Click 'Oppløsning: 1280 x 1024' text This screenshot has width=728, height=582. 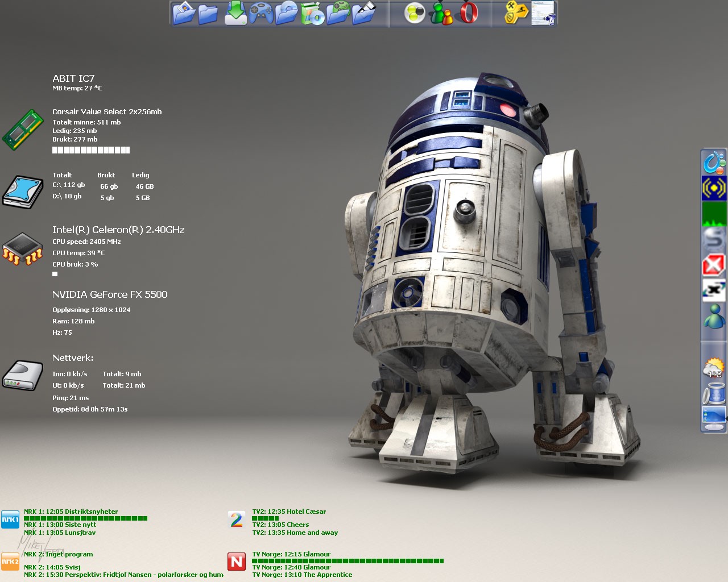click(91, 310)
